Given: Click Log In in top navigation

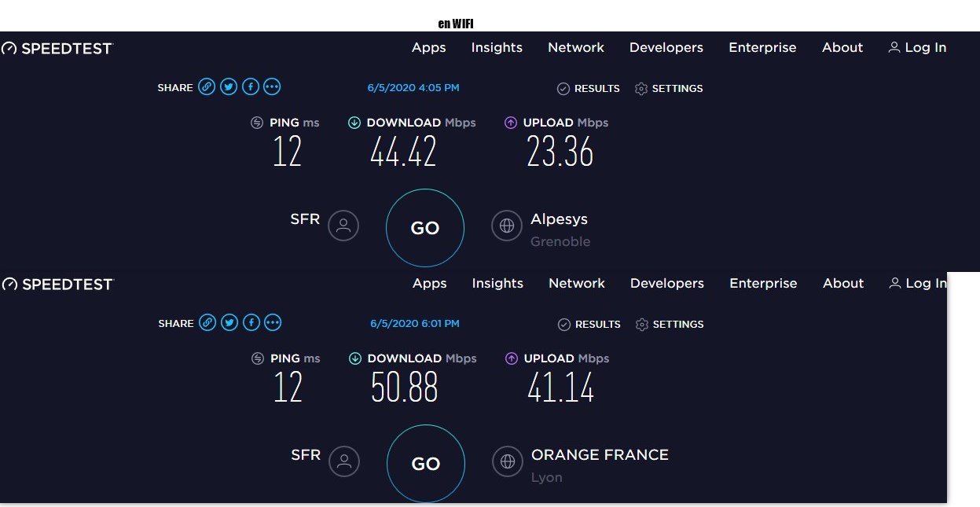Looking at the screenshot, I should tap(917, 47).
